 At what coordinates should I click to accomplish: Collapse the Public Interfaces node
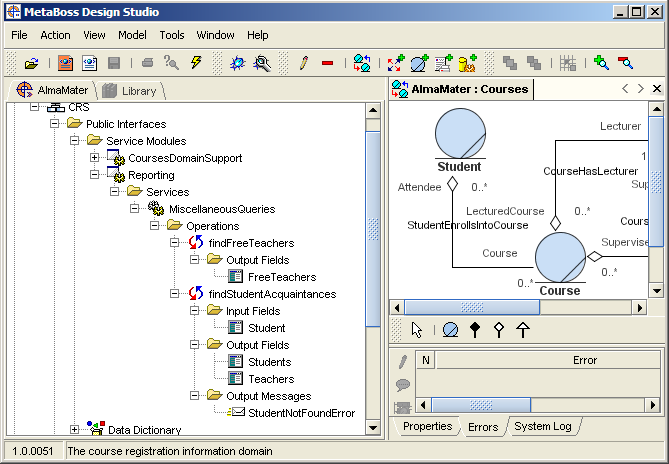pos(54,124)
